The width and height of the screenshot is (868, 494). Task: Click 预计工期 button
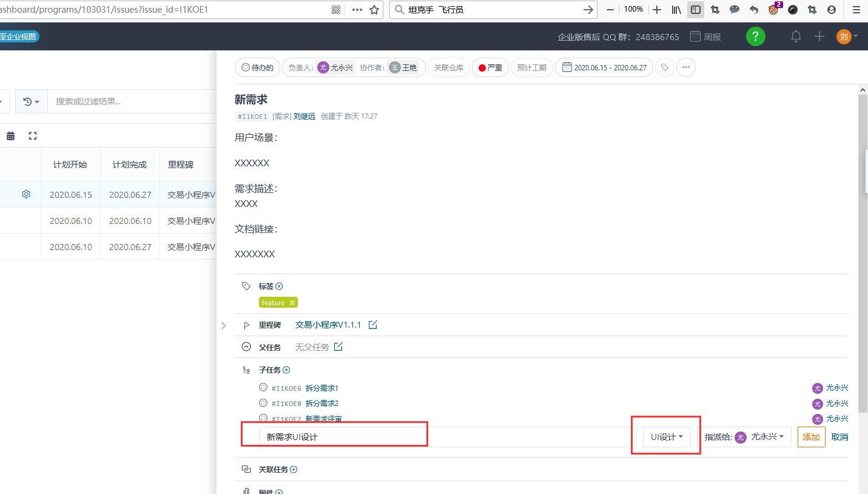[532, 67]
